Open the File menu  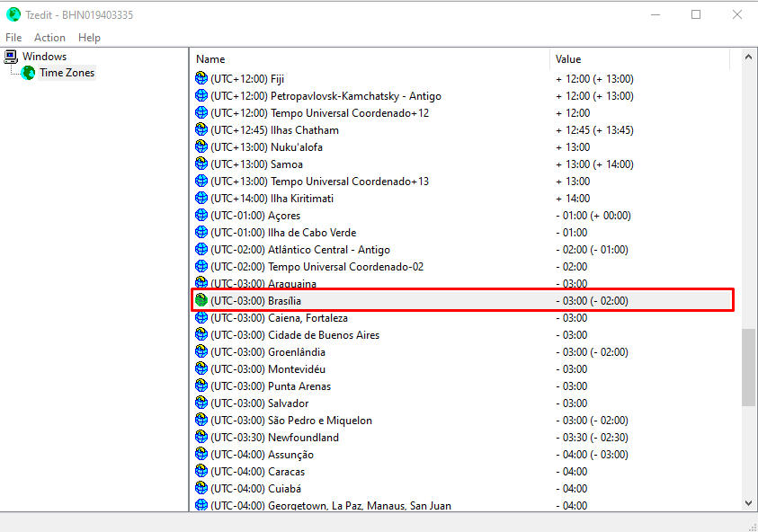[13, 38]
